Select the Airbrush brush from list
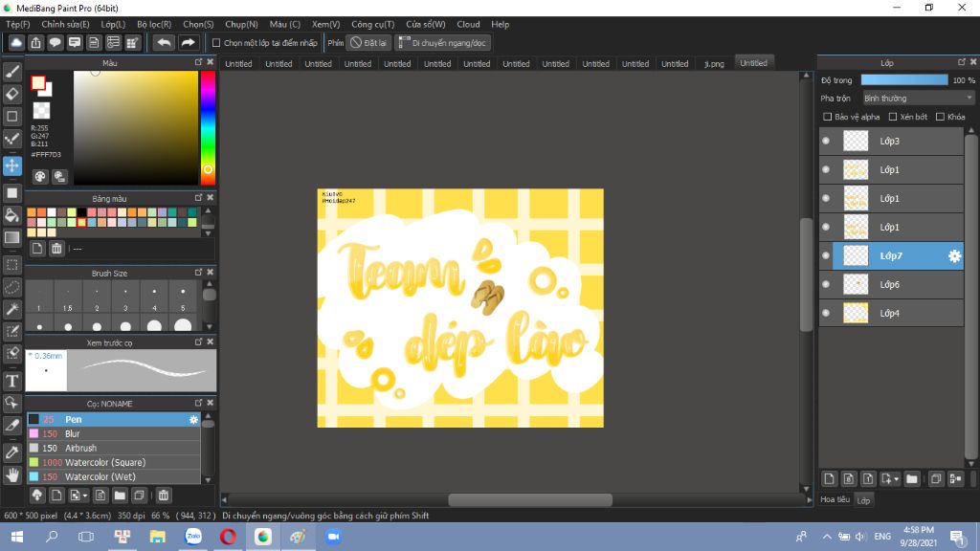The width and height of the screenshot is (980, 551). (81, 448)
